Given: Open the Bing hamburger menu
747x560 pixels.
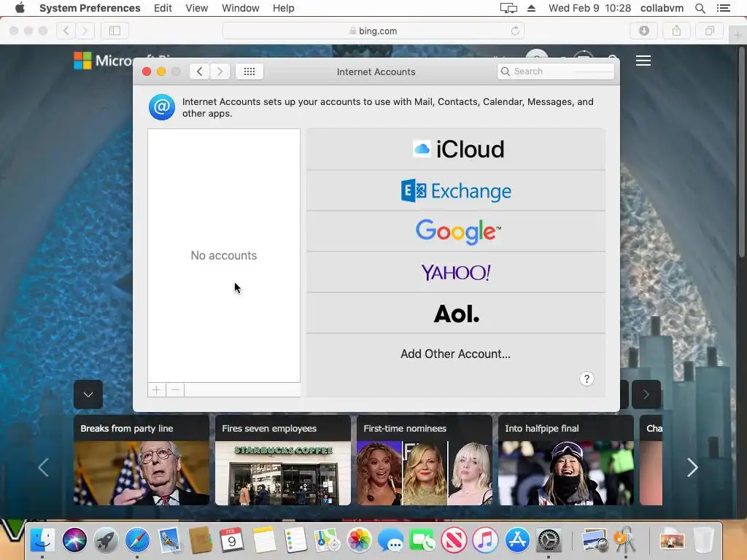Looking at the screenshot, I should (643, 61).
